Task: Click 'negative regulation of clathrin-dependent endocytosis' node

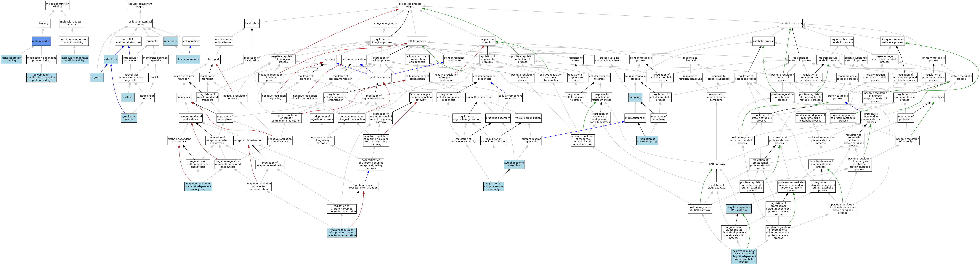Action: (x=198, y=187)
